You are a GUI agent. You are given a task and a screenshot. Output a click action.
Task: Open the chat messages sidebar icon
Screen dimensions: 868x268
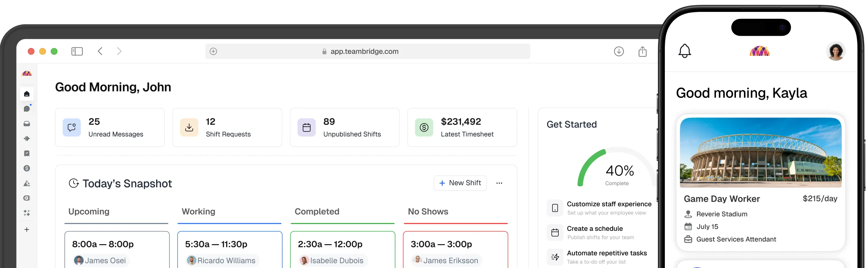27,109
